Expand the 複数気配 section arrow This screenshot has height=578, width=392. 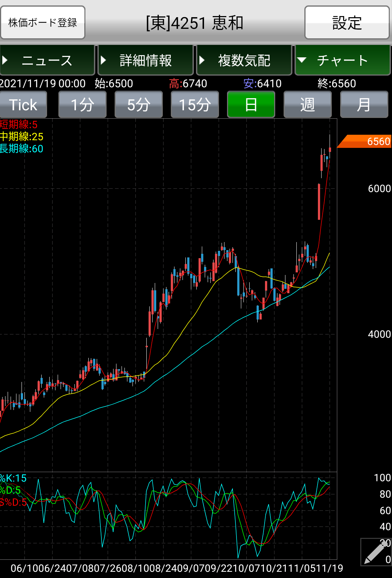(201, 60)
